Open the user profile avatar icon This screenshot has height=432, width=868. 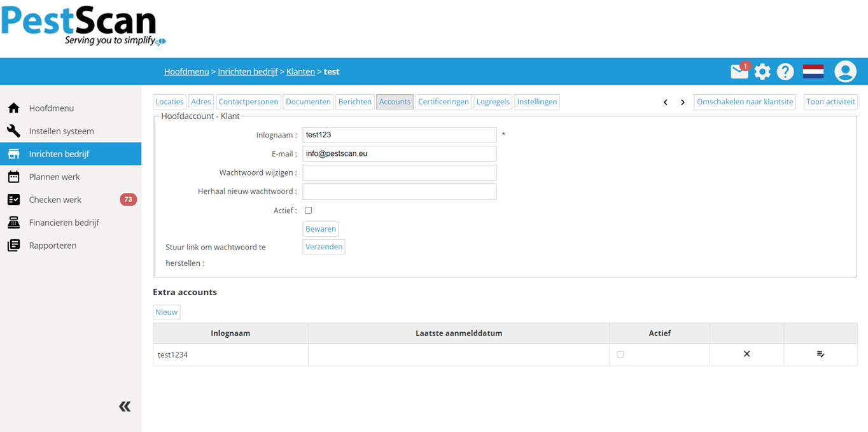tap(846, 71)
